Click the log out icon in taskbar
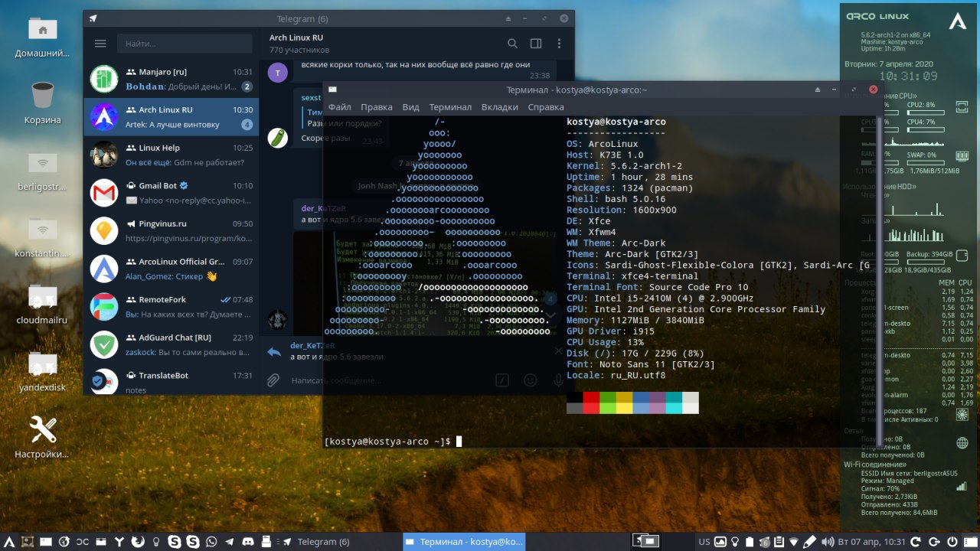 coord(934,542)
